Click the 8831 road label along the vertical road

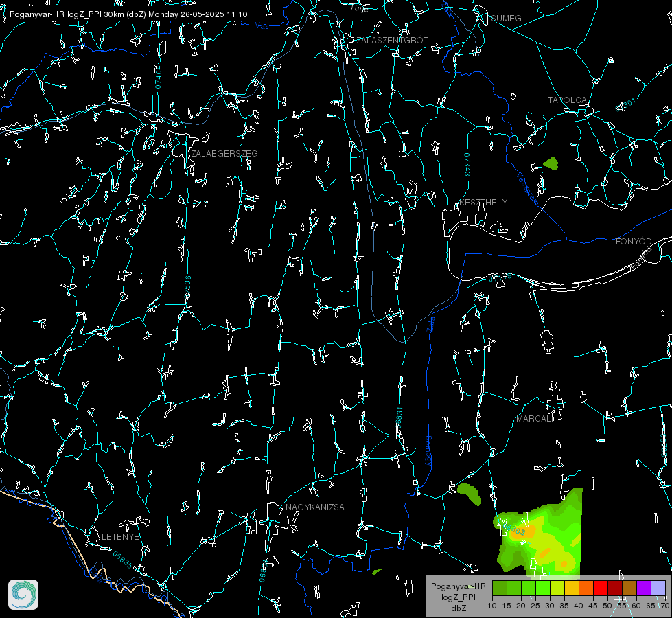click(399, 417)
